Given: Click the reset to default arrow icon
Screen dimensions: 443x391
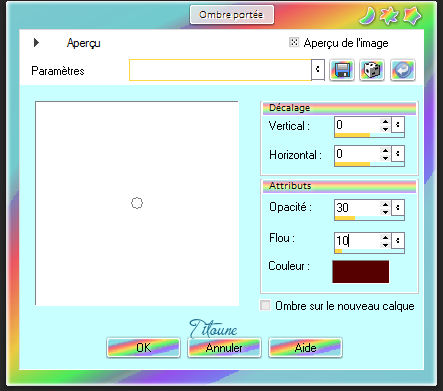Looking at the screenshot, I should (403, 70).
